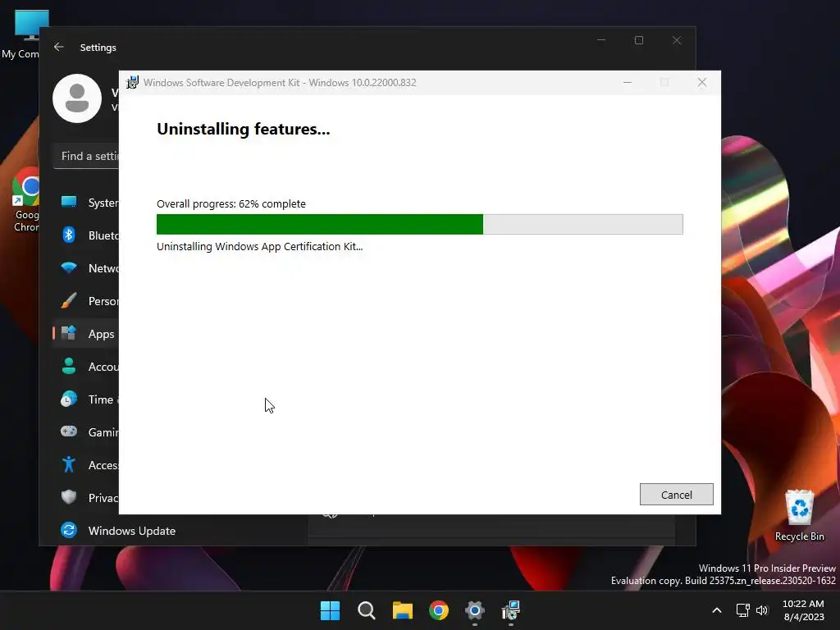Image resolution: width=840 pixels, height=630 pixels.
Task: Select the Apps icon in Settings
Action: [x=69, y=333]
